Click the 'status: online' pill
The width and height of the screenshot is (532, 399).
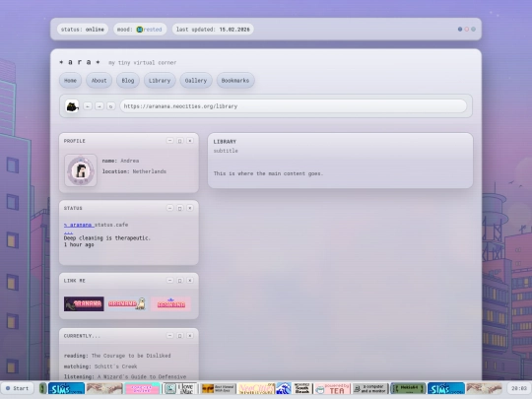tap(83, 30)
